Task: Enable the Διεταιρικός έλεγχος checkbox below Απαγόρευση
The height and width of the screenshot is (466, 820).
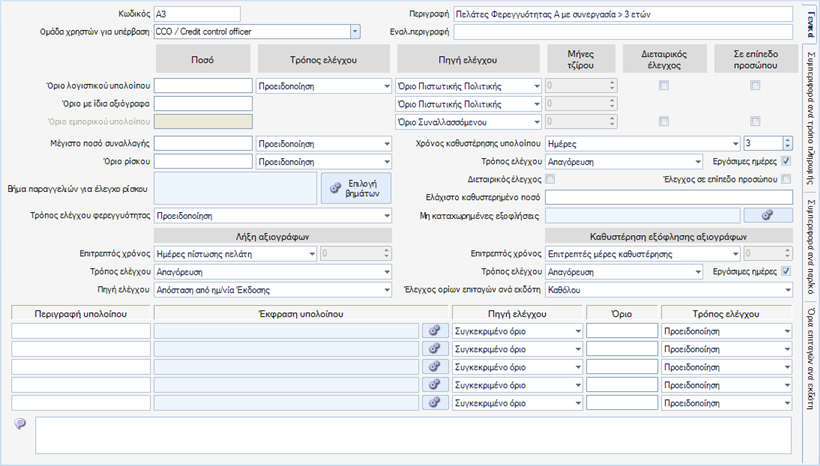Action: tap(550, 179)
